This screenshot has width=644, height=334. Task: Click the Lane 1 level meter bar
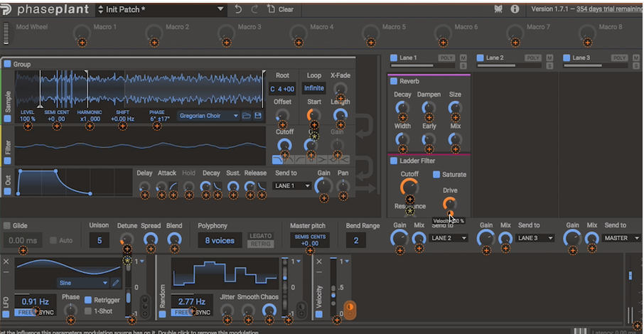[x=423, y=65]
